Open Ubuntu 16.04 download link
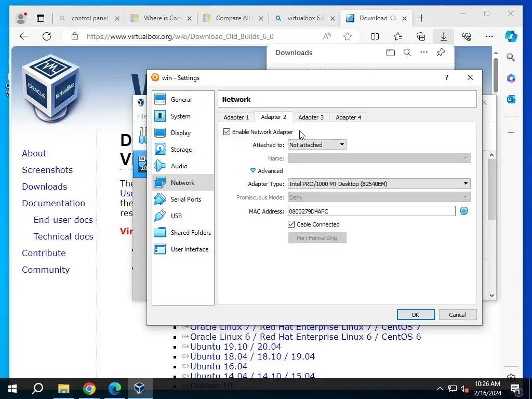532x399 pixels. click(x=219, y=366)
